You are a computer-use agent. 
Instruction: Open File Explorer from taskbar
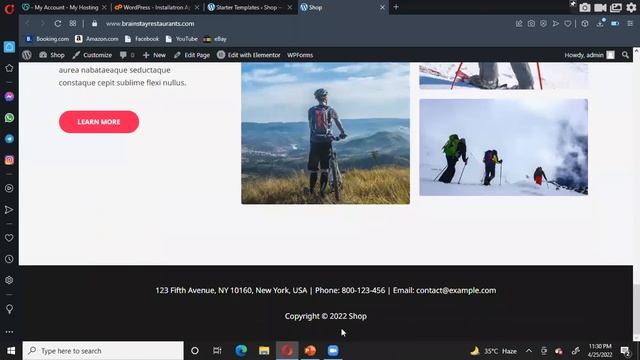(x=264, y=351)
